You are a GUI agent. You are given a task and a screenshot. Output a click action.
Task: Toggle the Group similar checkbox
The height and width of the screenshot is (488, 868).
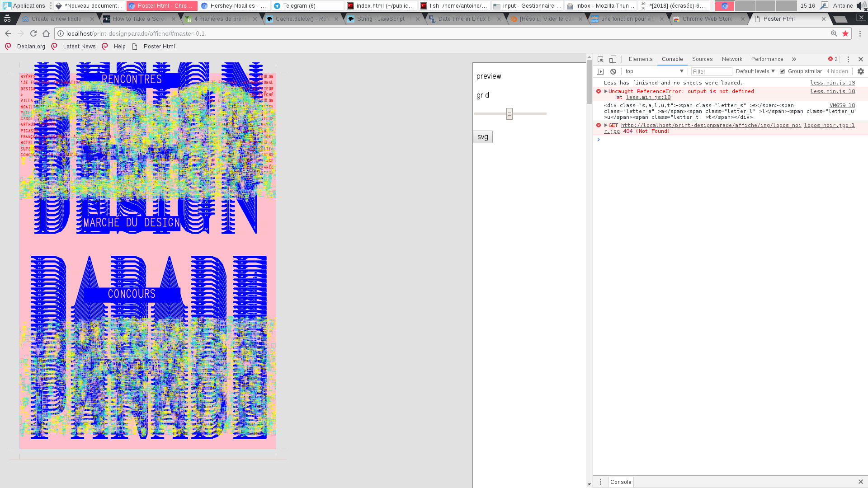(782, 71)
